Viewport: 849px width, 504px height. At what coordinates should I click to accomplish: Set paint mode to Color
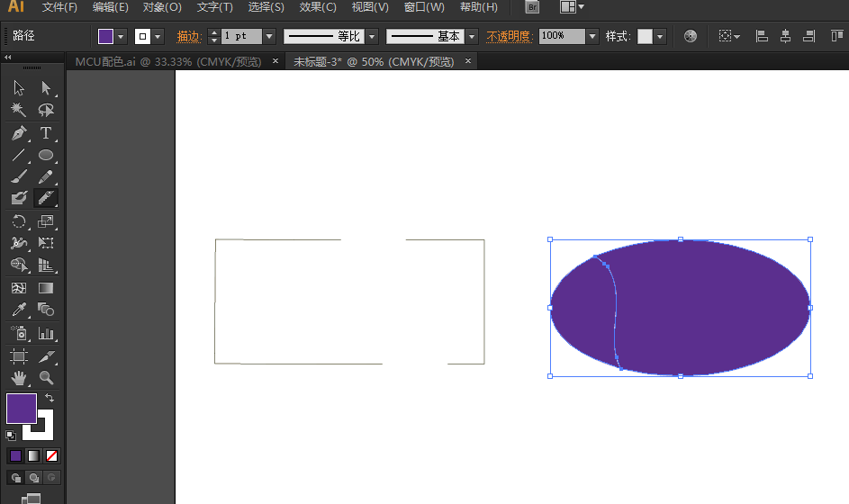[x=15, y=455]
